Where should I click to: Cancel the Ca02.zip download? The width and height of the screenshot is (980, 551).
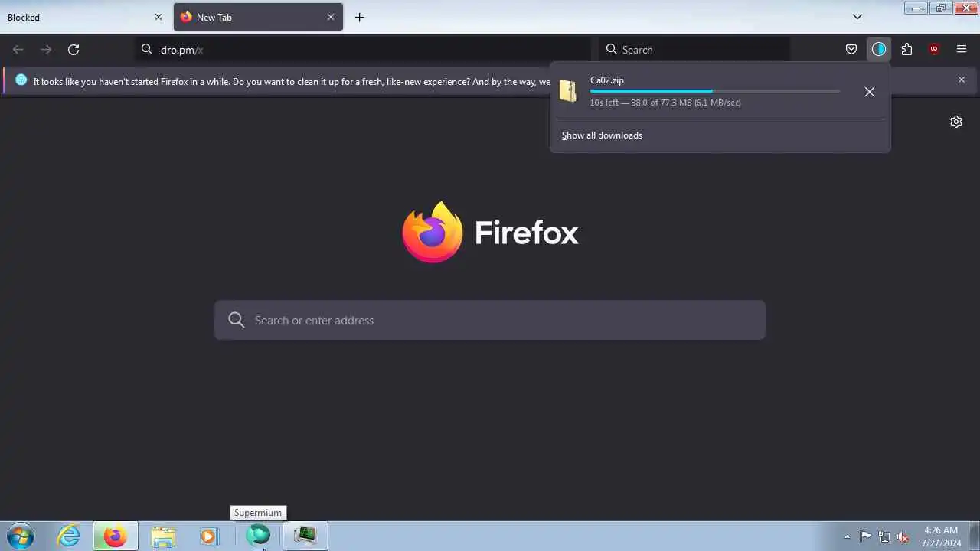click(x=870, y=92)
